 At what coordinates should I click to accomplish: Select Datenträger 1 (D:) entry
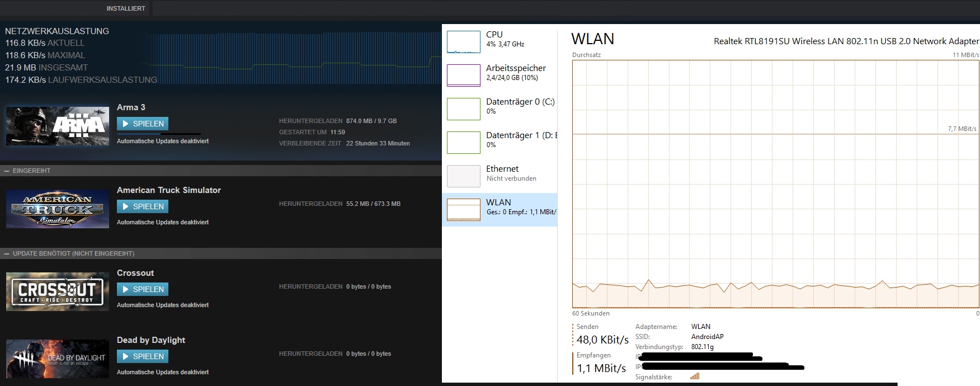click(x=500, y=142)
